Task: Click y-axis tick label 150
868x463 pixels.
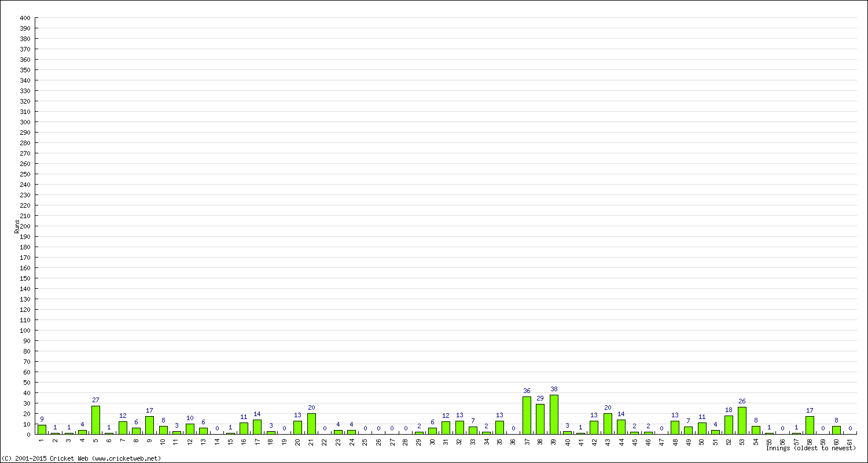Action: pos(25,278)
